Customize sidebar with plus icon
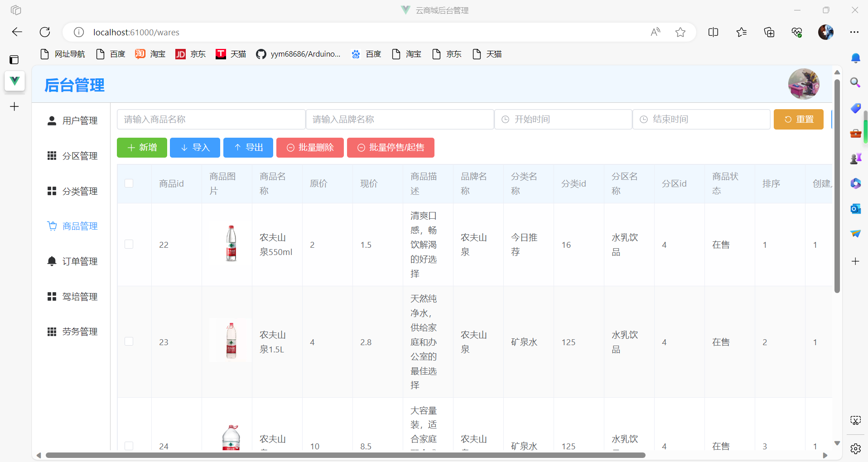Screen dimensions: 868x462 [x=855, y=261]
